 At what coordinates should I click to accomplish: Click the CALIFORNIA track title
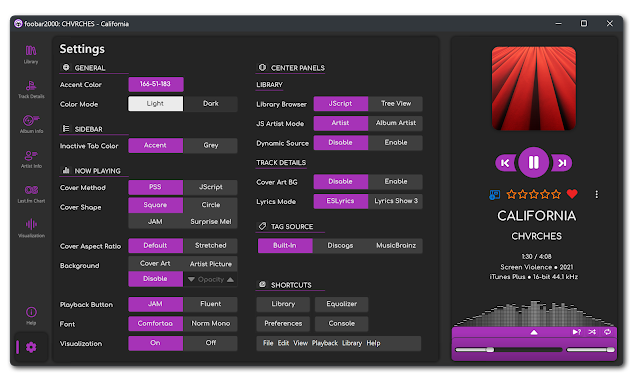pos(537,216)
